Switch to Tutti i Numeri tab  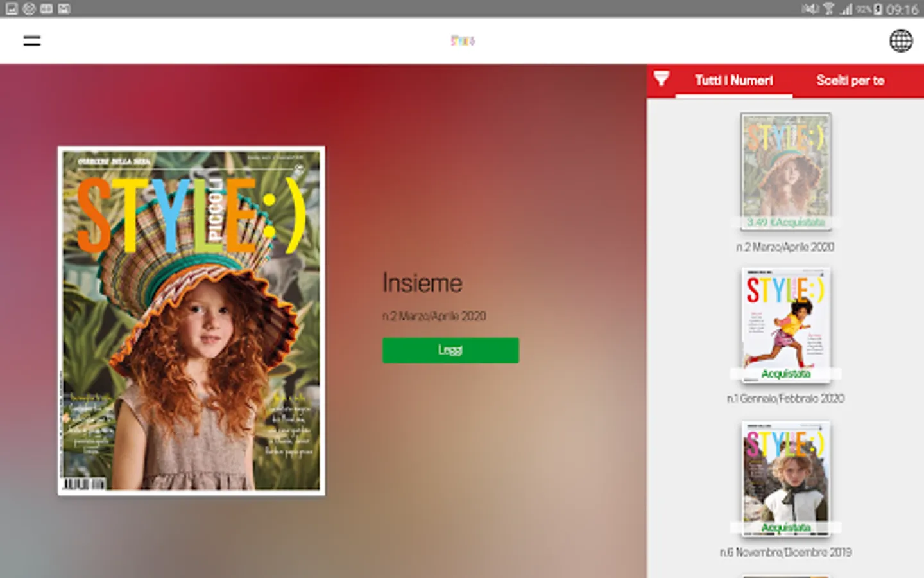pos(734,80)
